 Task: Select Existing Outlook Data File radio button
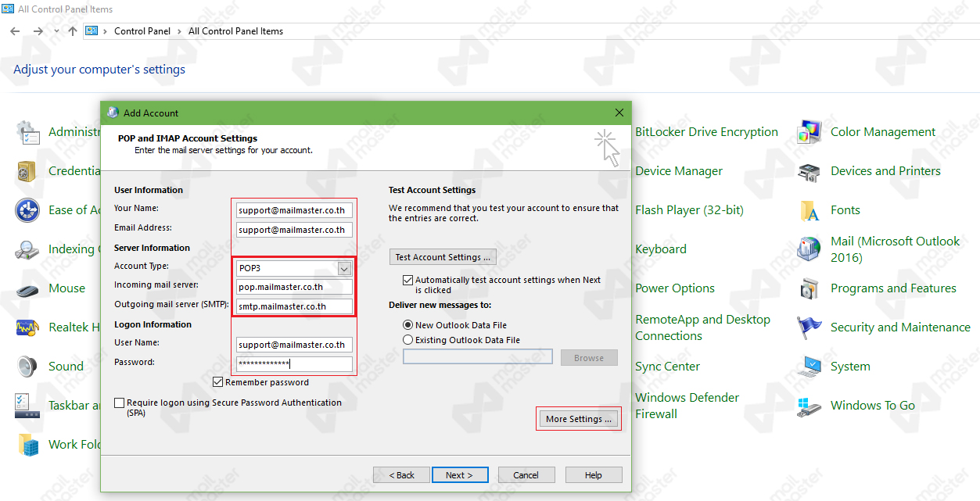point(407,340)
